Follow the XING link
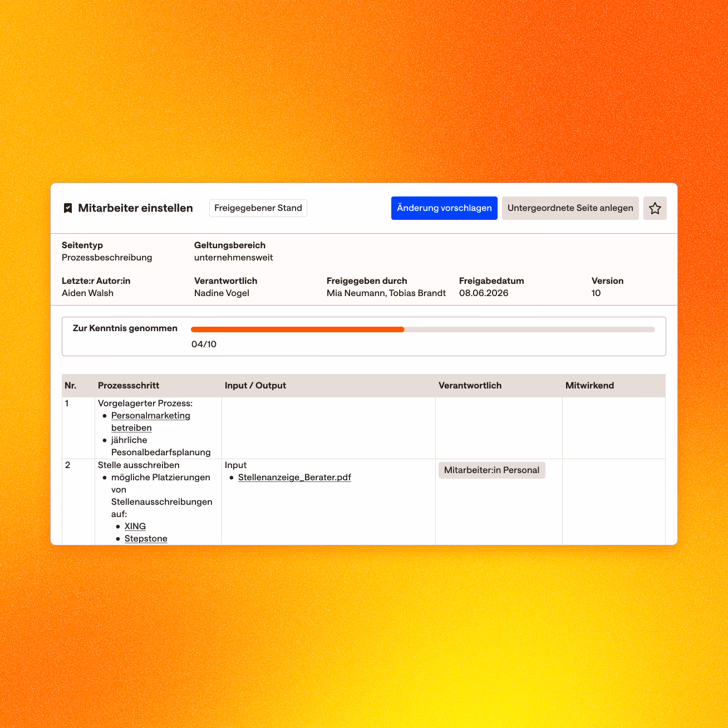 [x=135, y=527]
